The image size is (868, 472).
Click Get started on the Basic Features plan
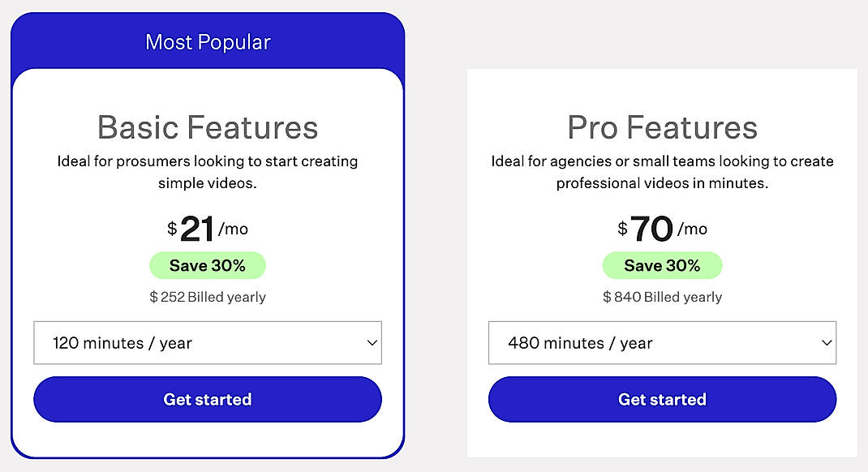207,399
